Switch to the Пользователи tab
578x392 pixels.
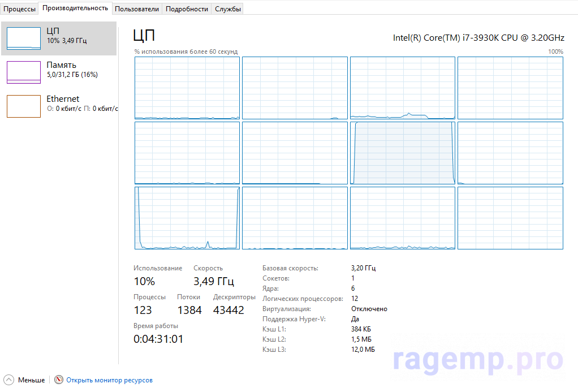(136, 9)
